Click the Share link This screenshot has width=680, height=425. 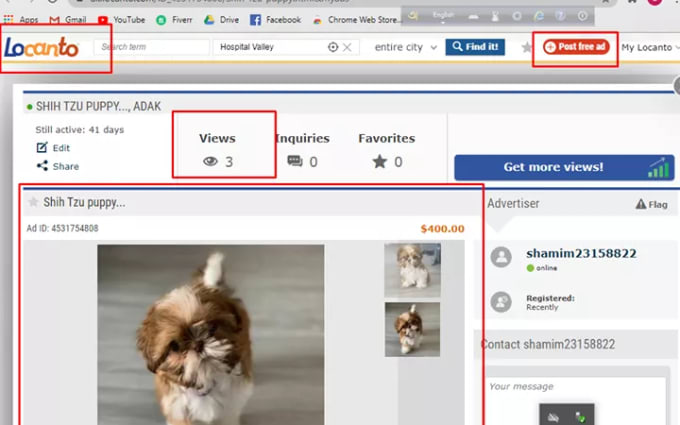65,166
